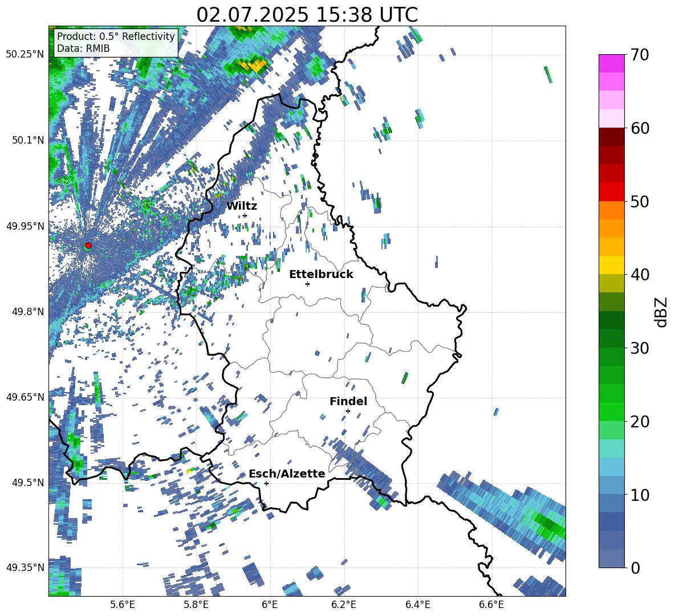Click the 6.2°E longitude tick label

point(344,605)
